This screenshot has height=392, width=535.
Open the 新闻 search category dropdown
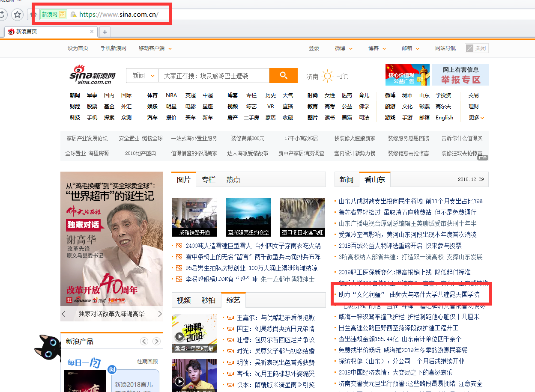tap(143, 76)
